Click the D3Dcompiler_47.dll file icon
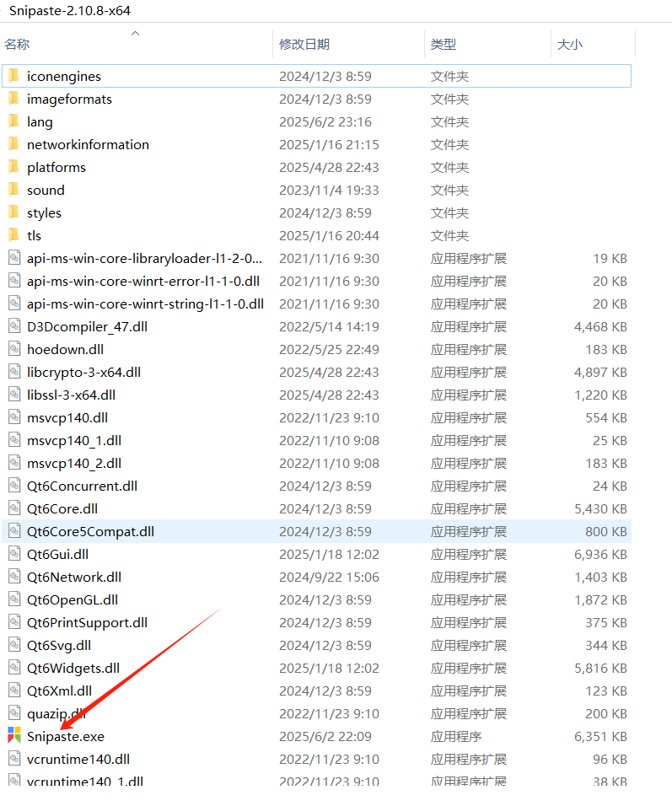This screenshot has width=672, height=806. click(x=14, y=326)
